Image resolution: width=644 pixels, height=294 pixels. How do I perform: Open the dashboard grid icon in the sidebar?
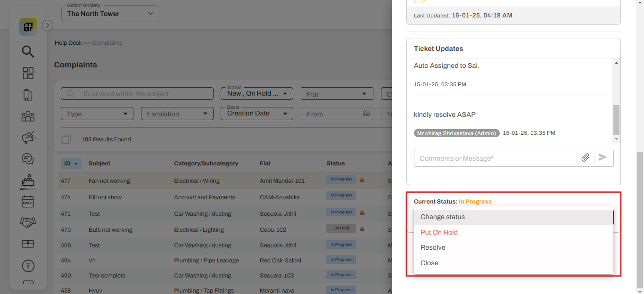(x=28, y=73)
